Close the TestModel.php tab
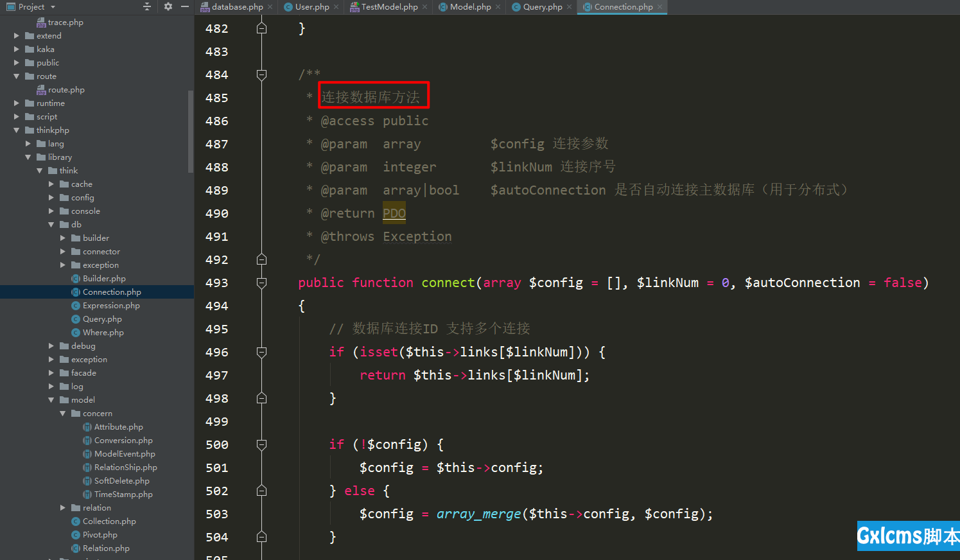The image size is (960, 560). [424, 7]
